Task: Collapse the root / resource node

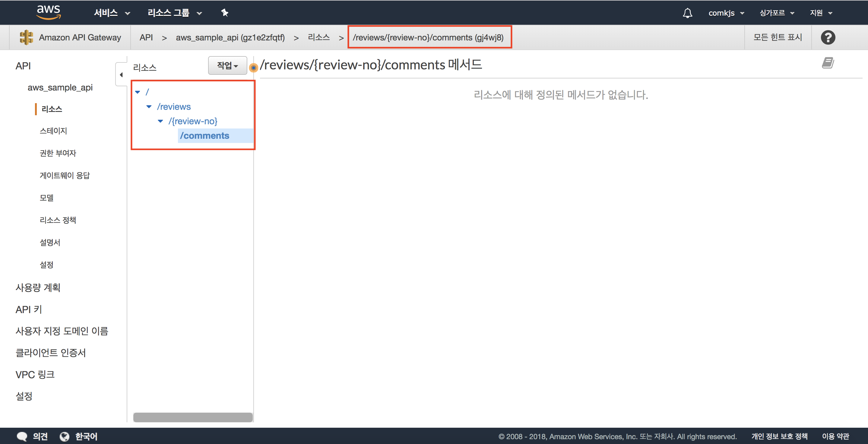Action: 138,92
